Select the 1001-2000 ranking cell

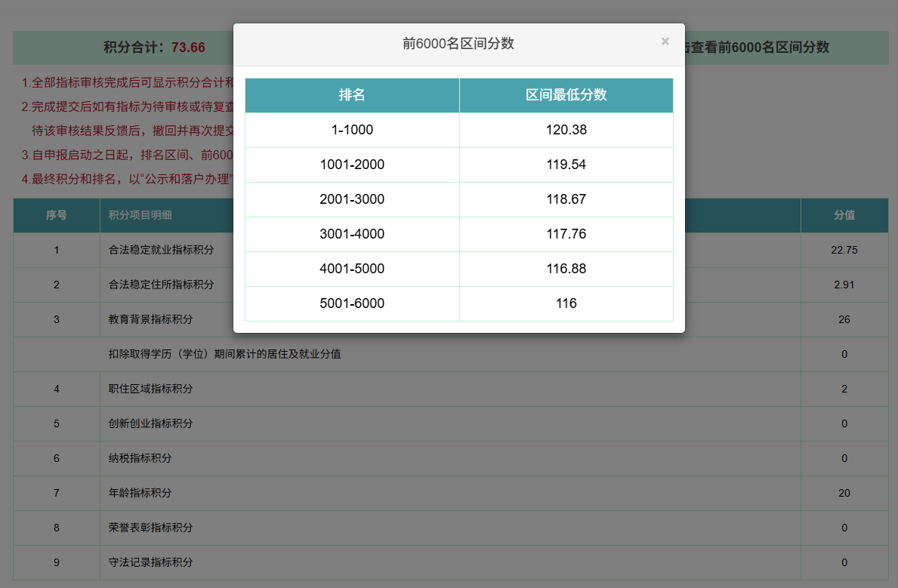point(352,165)
